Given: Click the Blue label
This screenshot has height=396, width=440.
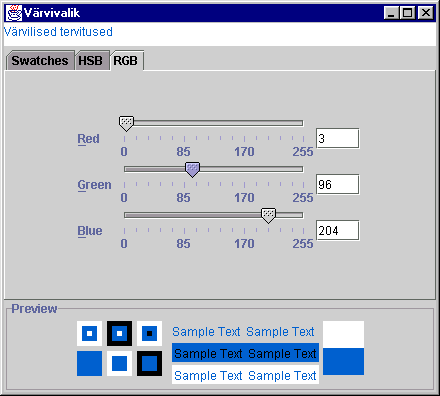Looking at the screenshot, I should (90, 231).
